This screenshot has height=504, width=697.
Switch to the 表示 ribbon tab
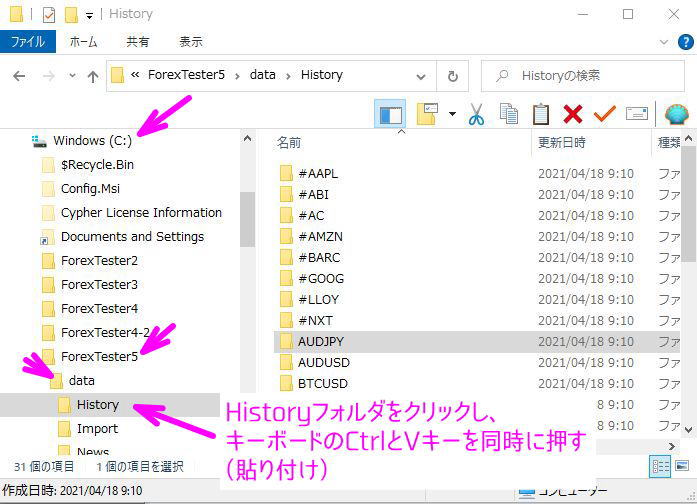pos(191,42)
